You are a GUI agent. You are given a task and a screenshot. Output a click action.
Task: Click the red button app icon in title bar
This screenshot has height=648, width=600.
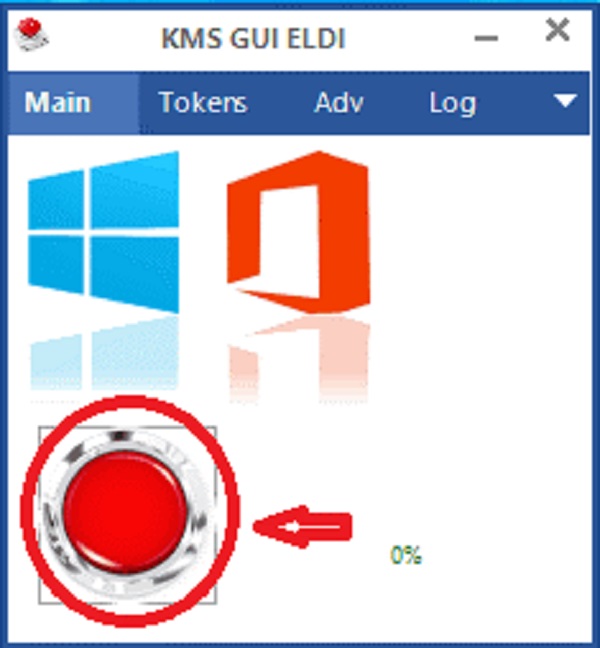point(31,35)
